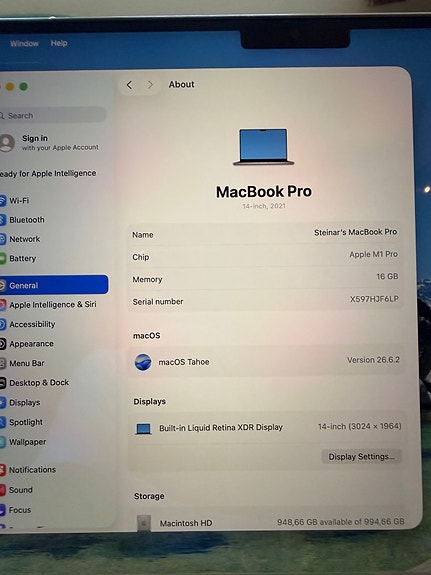Click the Display Settings... button
Screen dimensions: 431x575
[x=361, y=457]
